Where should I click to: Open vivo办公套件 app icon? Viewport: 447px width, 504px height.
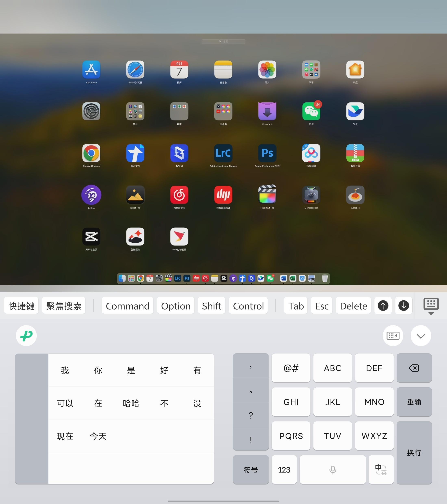(x=179, y=236)
